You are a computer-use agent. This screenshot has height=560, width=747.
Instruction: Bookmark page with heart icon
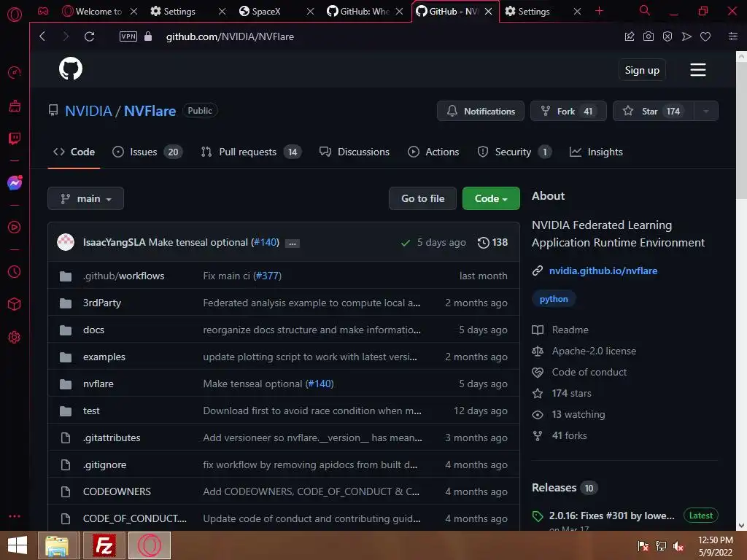(x=705, y=36)
